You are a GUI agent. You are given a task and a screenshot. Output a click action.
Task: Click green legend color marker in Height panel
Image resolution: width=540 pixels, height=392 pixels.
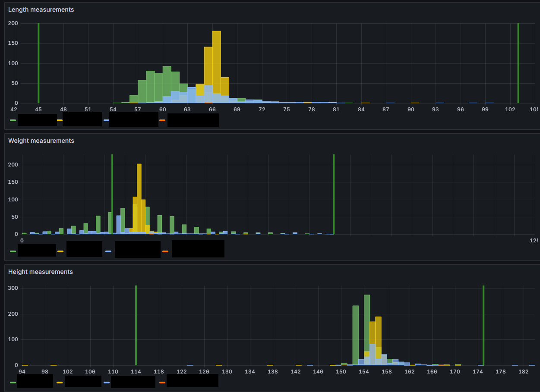coord(13,382)
